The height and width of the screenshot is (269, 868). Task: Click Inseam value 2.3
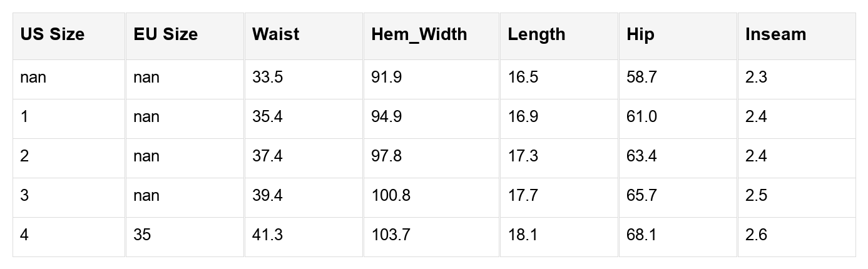click(x=756, y=78)
